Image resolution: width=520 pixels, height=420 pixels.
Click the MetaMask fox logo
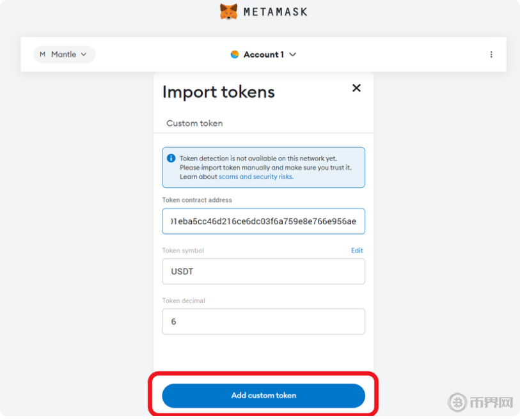(228, 12)
